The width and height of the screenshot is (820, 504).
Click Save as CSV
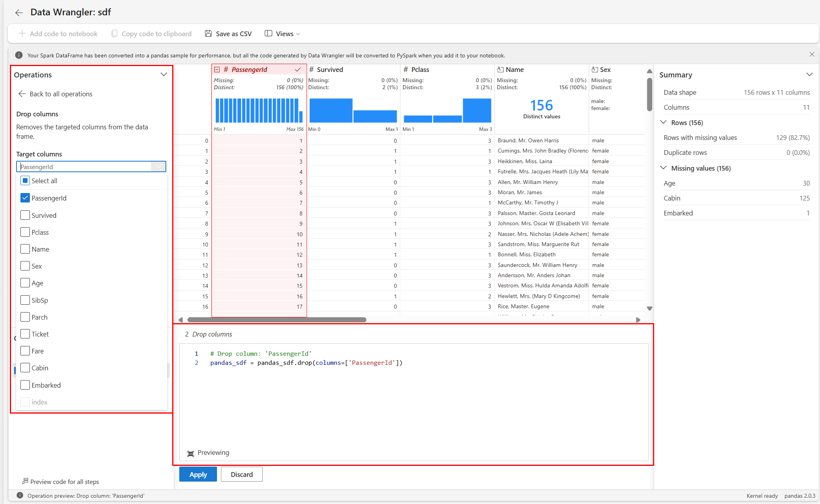tap(228, 33)
